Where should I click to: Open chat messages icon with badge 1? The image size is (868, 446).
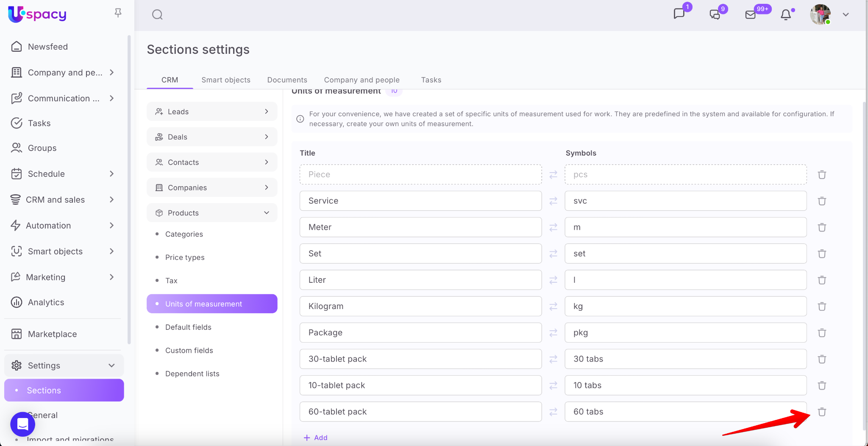click(x=679, y=14)
